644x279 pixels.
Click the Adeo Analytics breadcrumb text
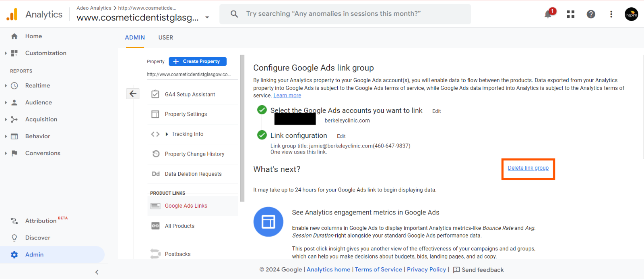tap(94, 8)
